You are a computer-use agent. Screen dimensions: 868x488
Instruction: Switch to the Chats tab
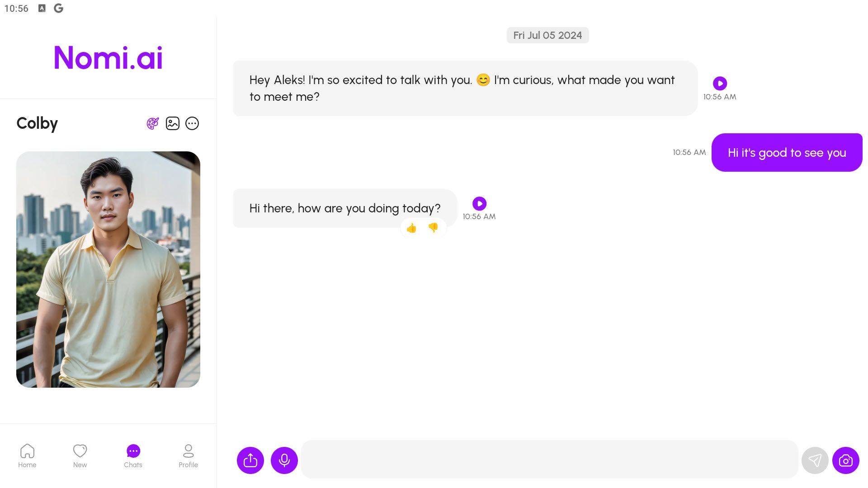pos(133,455)
